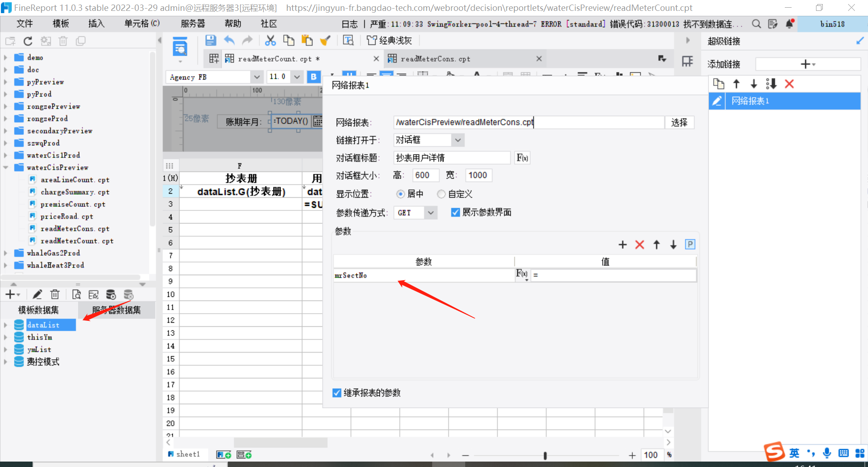Viewport: 868px width, 467px height.
Task: Click the Save icon in the toolbar
Action: click(211, 41)
